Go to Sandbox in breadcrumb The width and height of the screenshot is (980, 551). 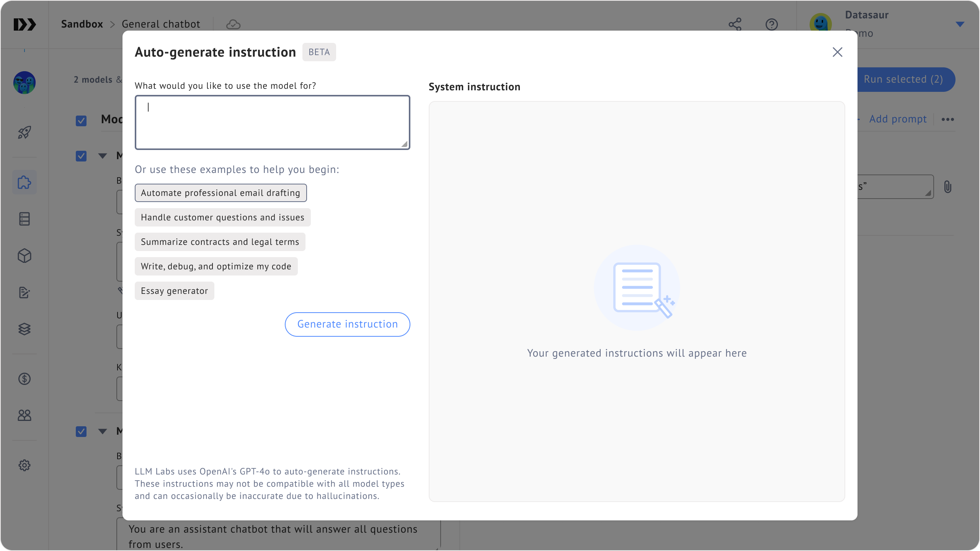click(x=82, y=24)
